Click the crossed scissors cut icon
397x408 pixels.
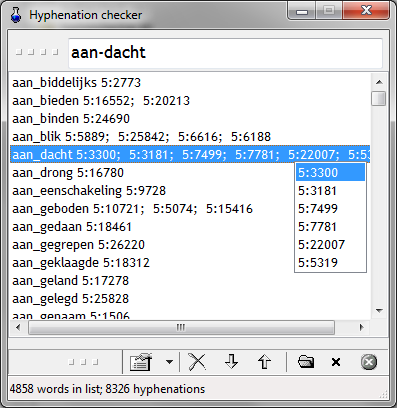tap(198, 362)
